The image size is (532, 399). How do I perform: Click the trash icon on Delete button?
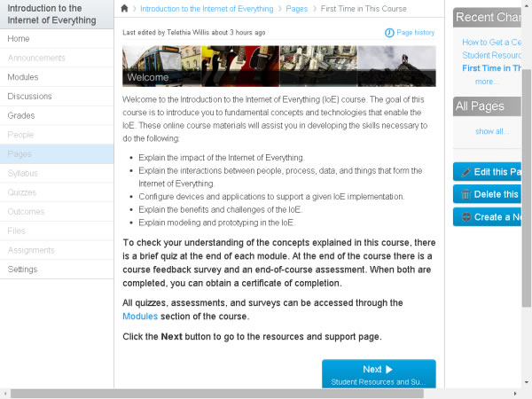click(x=465, y=194)
